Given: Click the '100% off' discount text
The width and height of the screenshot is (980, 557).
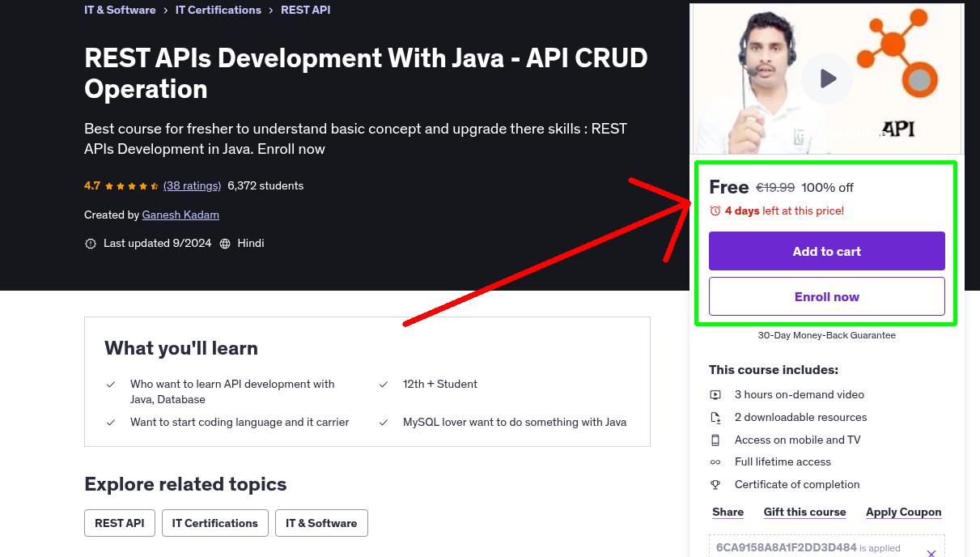Looking at the screenshot, I should coord(827,187).
